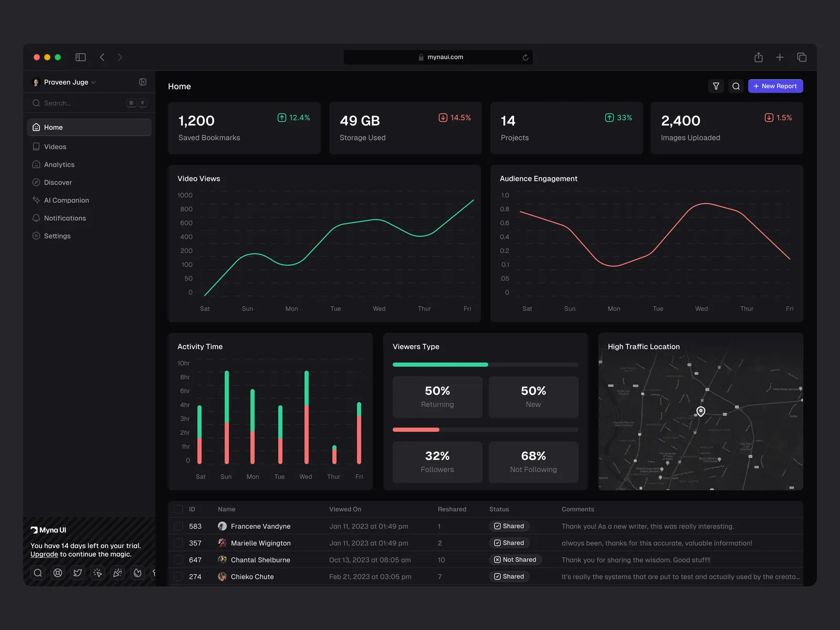Collapse sidebar using the panel icon beside profile
This screenshot has width=840, height=630.
[x=143, y=82]
